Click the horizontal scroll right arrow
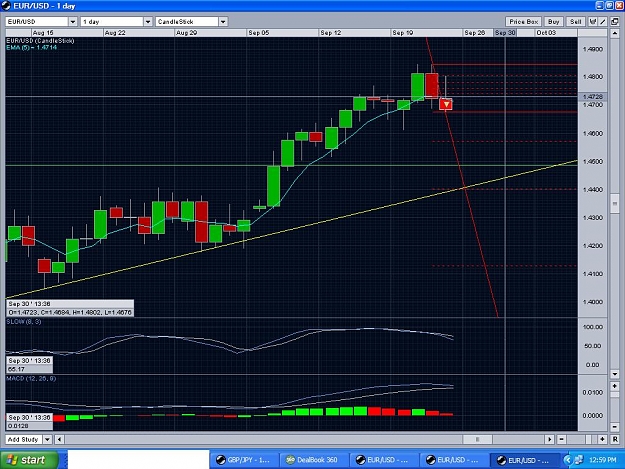Screen dimensions: 625x469 [x=549, y=439]
